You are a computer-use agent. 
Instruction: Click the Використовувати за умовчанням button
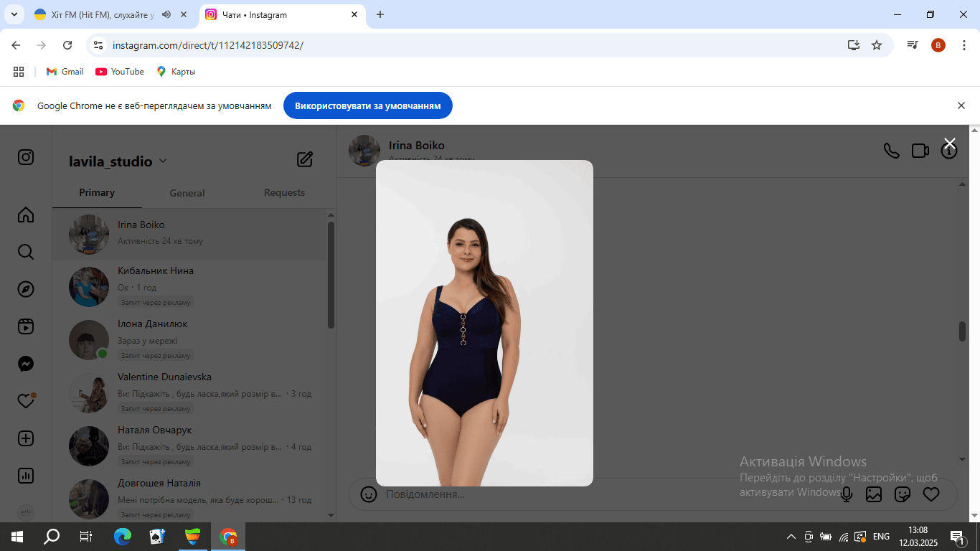click(x=368, y=105)
